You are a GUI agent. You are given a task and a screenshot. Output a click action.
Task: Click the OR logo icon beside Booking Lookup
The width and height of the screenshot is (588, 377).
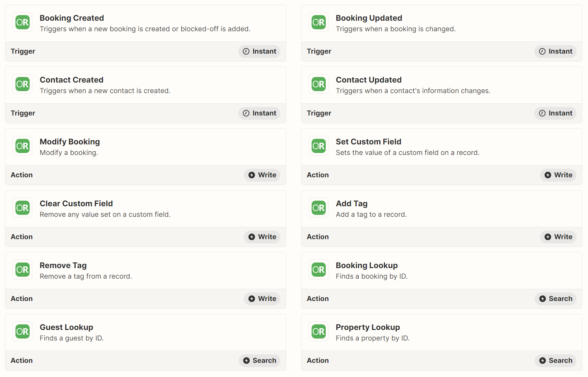[319, 270]
